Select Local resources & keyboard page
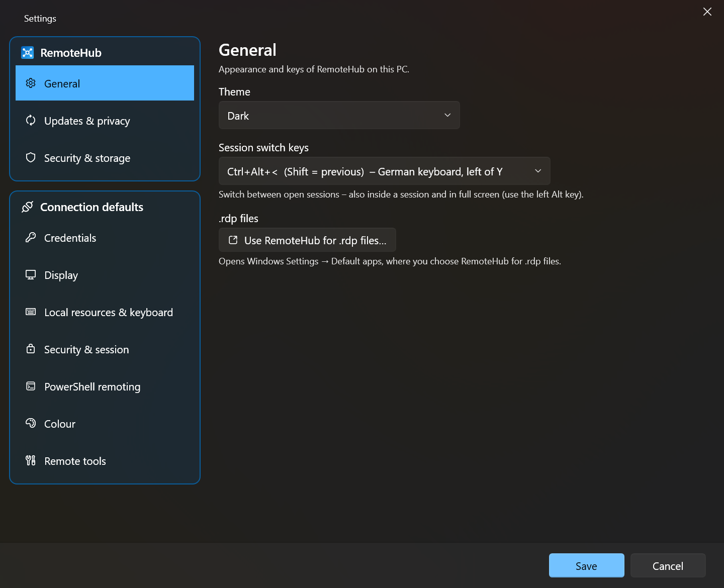This screenshot has height=588, width=724. click(x=105, y=312)
